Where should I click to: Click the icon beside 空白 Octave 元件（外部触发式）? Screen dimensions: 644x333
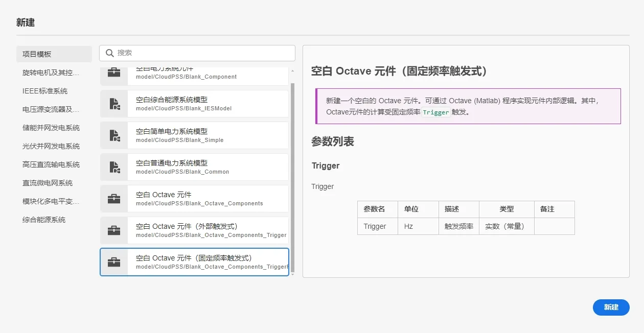113,230
